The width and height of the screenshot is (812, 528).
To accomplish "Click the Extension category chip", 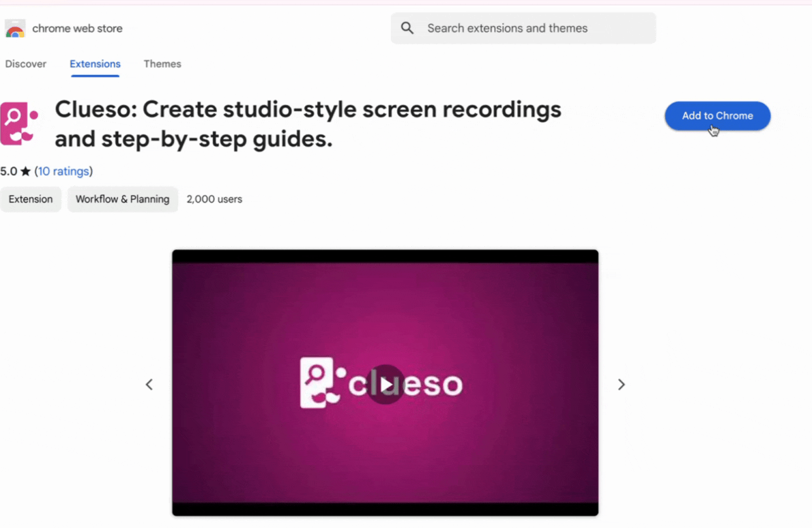I will tap(30, 199).
